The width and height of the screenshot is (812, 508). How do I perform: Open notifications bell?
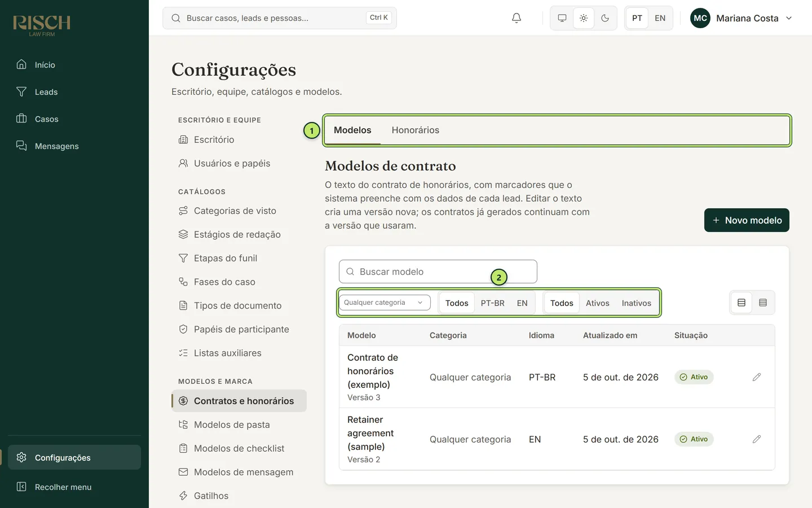click(516, 18)
